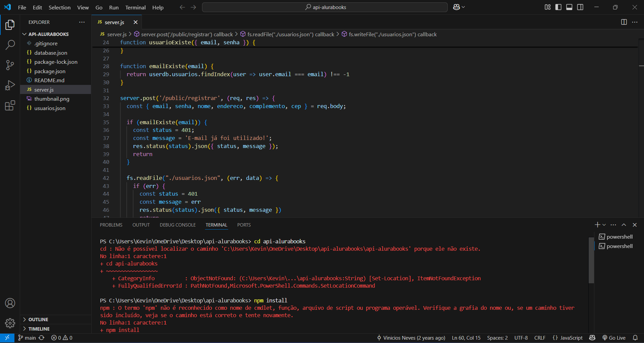The image size is (644, 343).
Task: Switch to the PROBLEMS tab
Action: (x=111, y=225)
